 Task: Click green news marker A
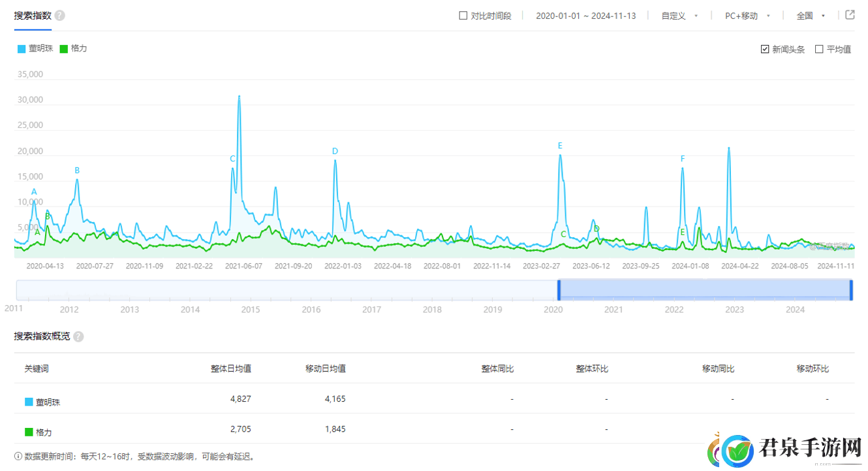pyautogui.click(x=37, y=232)
